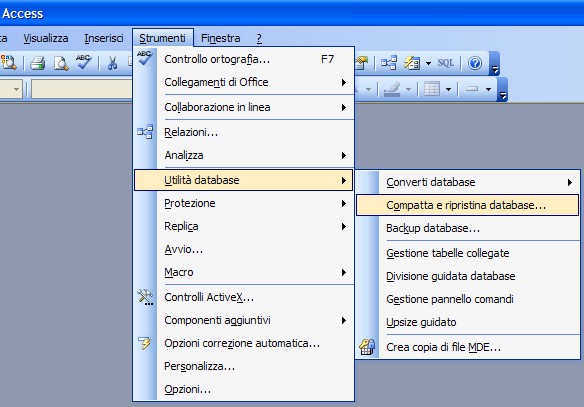Open toolbar options at end of top toolbar
The image size is (584, 407).
click(x=495, y=63)
